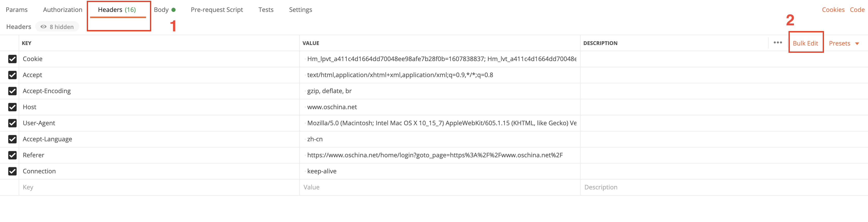Open the Tests tab
The height and width of the screenshot is (222, 868).
click(x=266, y=10)
